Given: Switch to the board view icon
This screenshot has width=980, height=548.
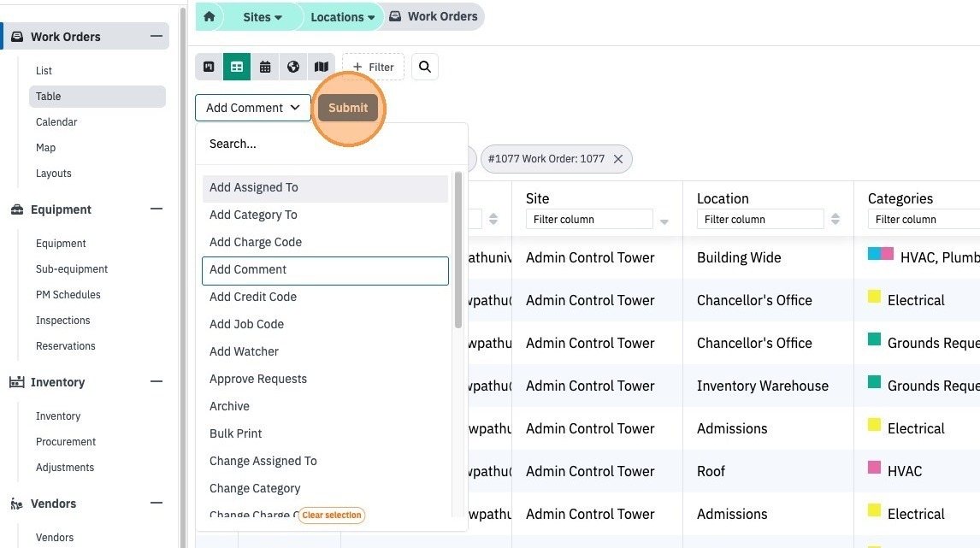Looking at the screenshot, I should pyautogui.click(x=209, y=67).
